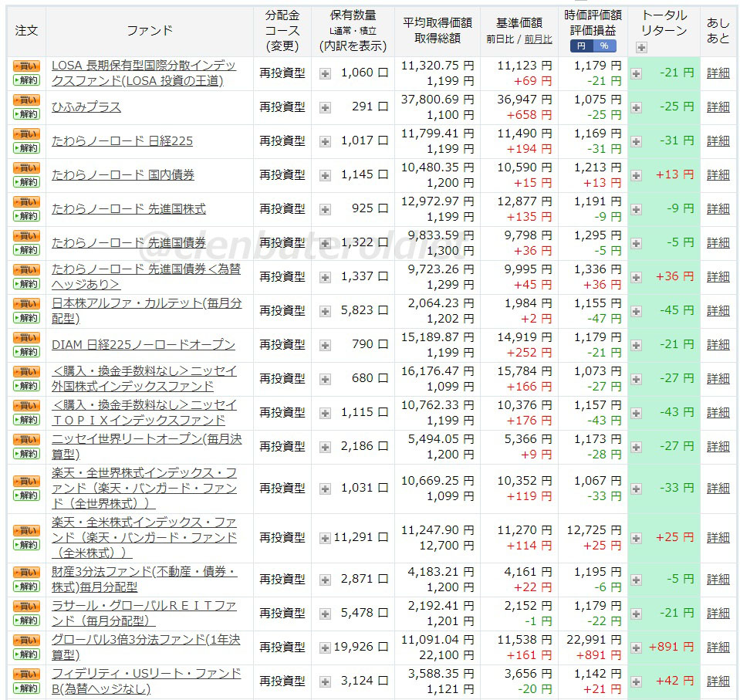Image resolution: width=740 pixels, height=700 pixels.
Task: Click 買い for たわらノーロード 日経225
Action: click(26, 134)
